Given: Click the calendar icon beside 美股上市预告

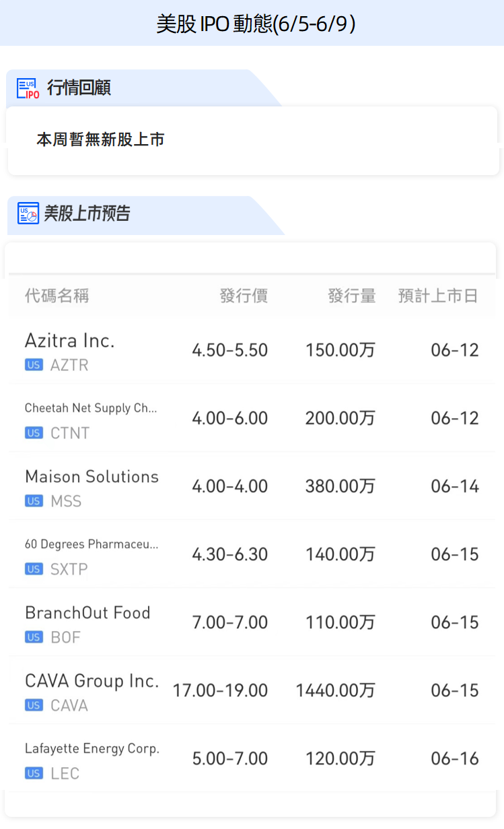Looking at the screenshot, I should pos(28,213).
